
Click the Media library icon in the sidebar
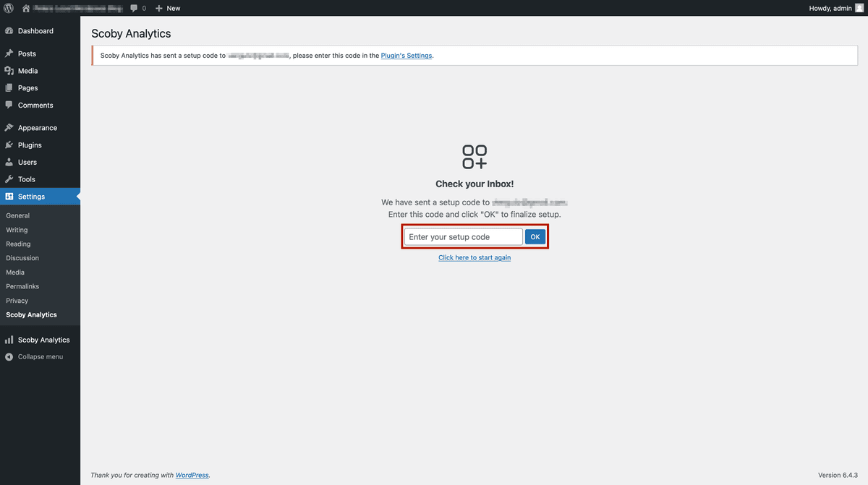point(9,71)
